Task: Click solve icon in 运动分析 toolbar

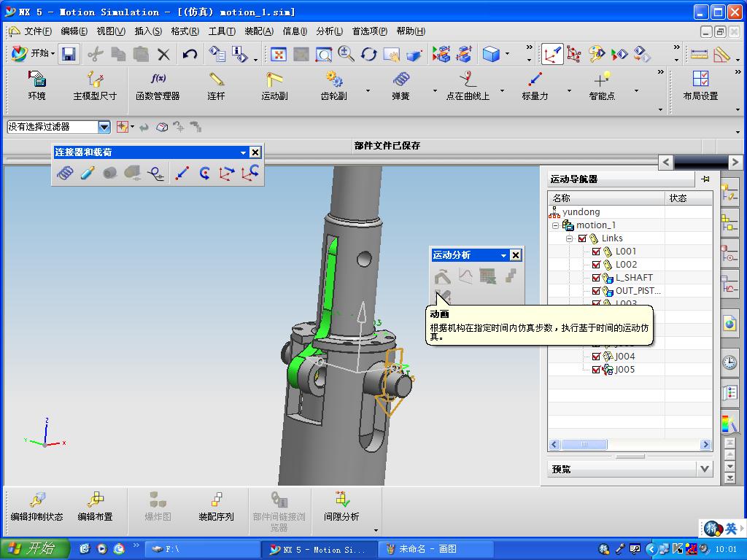Action: (443, 276)
